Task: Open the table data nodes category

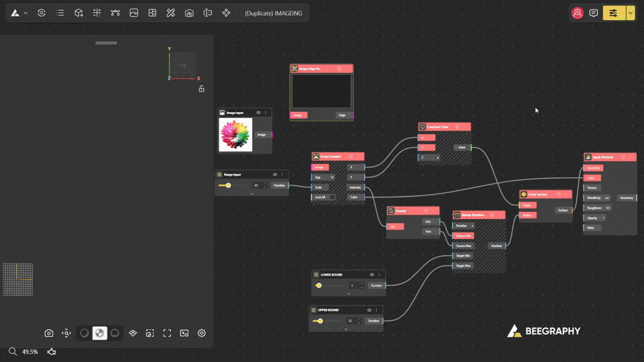Action: 153,13
